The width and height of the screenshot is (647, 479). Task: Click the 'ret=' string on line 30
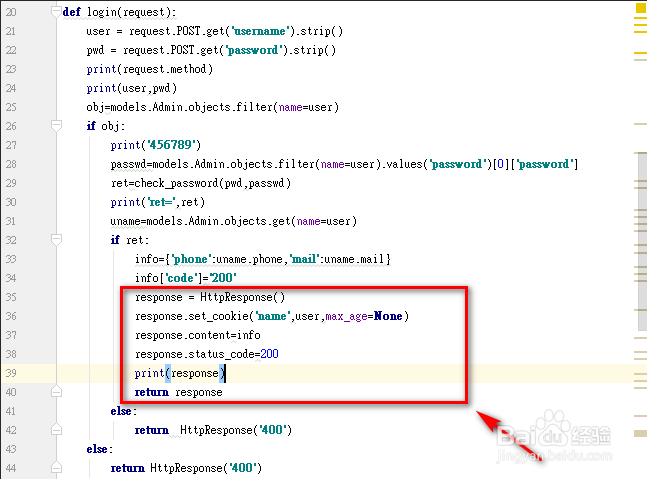pyautogui.click(x=162, y=202)
